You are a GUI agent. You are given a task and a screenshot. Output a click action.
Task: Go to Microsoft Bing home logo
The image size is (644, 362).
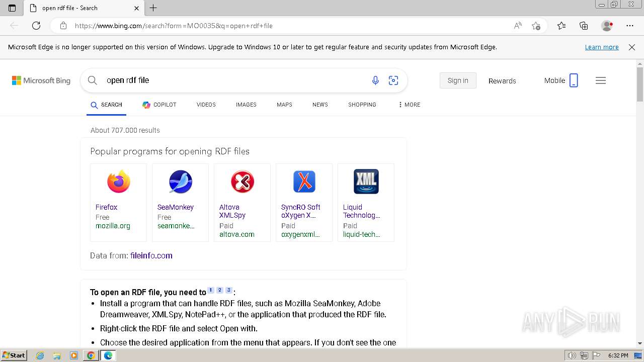tap(41, 80)
